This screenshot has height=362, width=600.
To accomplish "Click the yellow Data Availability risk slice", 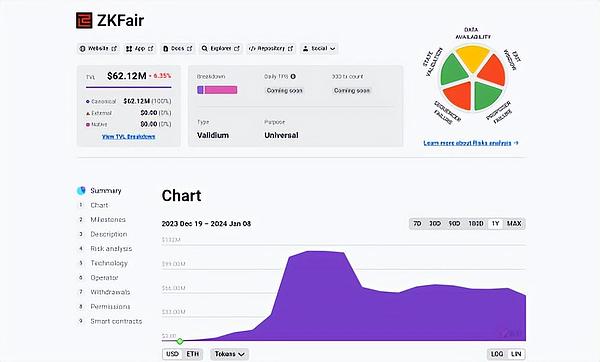I will [x=473, y=57].
